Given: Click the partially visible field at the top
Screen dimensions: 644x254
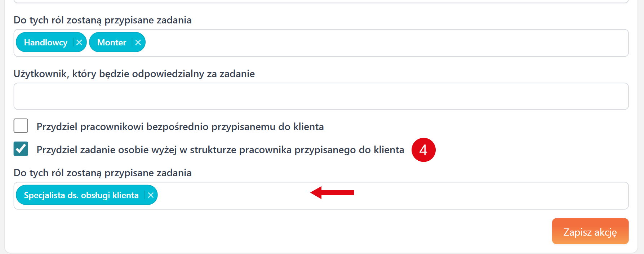Looking at the screenshot, I should (x=321, y=1).
